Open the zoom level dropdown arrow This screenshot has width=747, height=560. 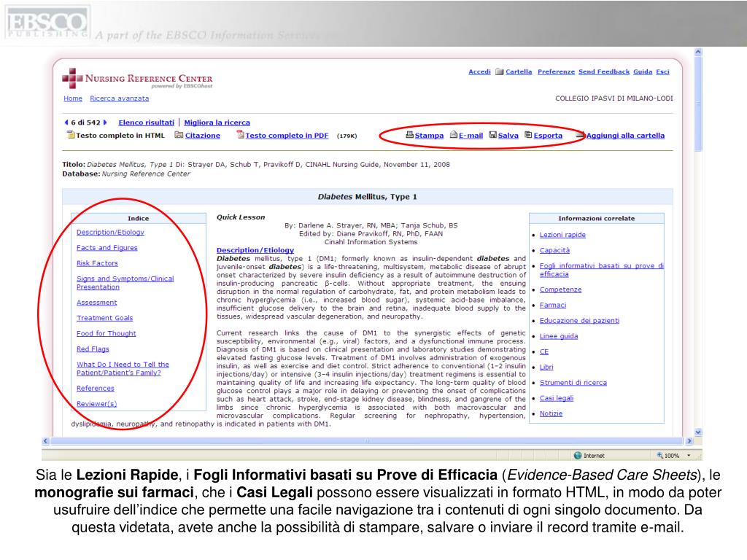click(x=689, y=456)
